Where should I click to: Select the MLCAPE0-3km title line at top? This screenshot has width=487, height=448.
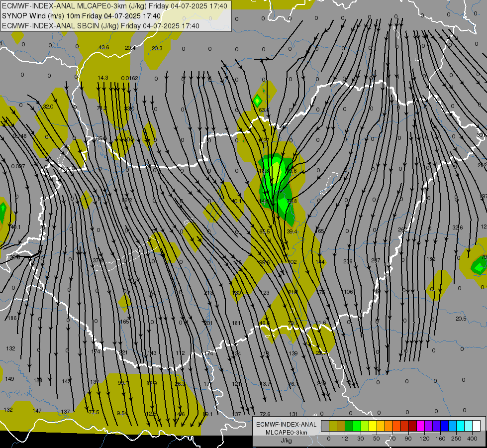(x=114, y=5)
